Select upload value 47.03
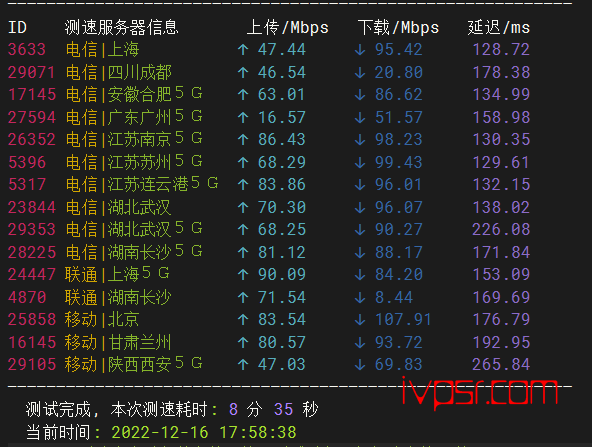592x447 pixels. [282, 364]
